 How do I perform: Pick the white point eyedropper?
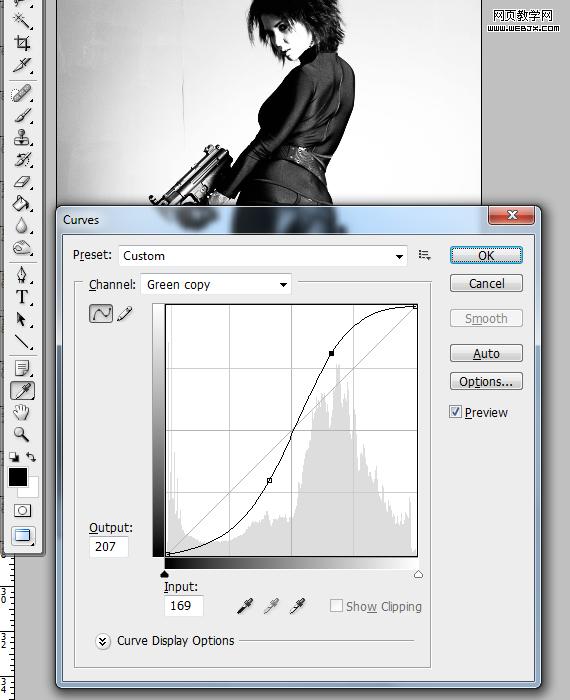coord(297,606)
